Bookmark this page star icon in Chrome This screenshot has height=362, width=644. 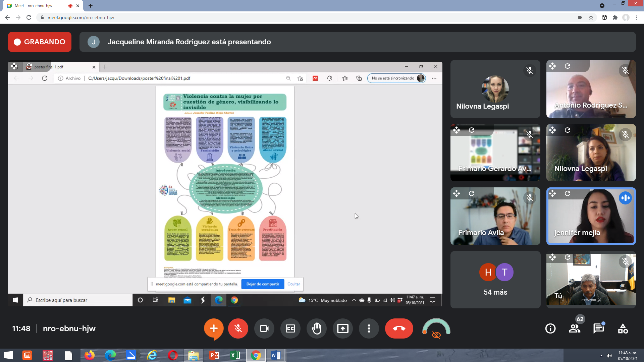pyautogui.click(x=591, y=17)
